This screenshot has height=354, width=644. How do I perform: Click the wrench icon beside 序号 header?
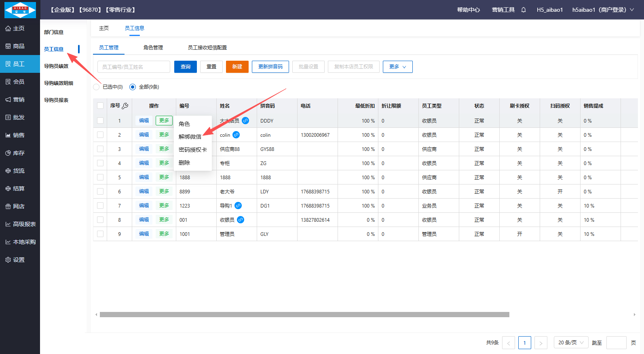[125, 106]
